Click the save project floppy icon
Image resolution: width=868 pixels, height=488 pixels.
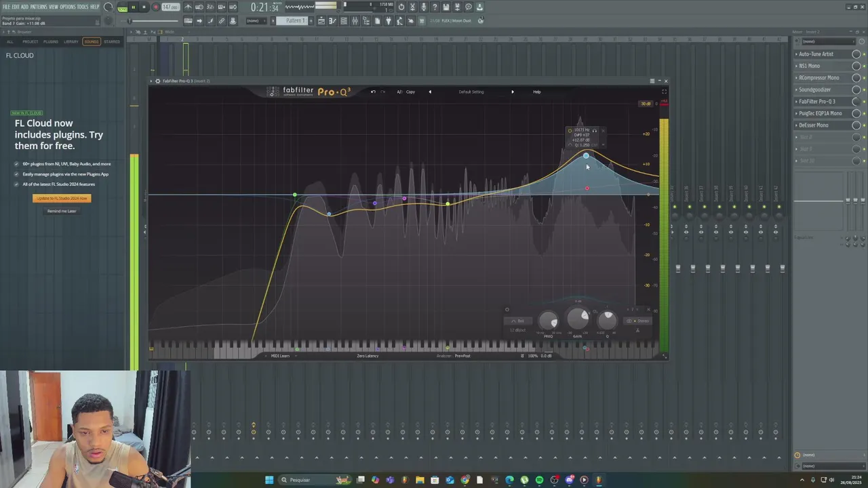[x=446, y=7]
